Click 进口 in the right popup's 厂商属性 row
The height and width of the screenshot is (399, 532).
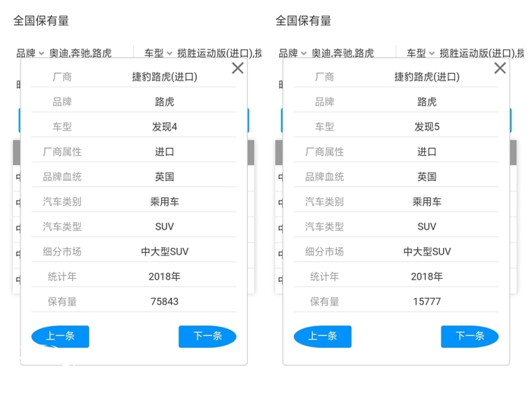tap(427, 152)
